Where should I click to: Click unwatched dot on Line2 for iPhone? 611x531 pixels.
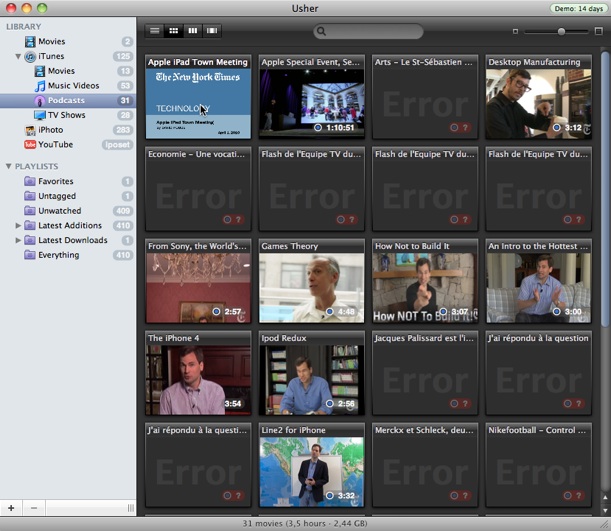[330, 496]
